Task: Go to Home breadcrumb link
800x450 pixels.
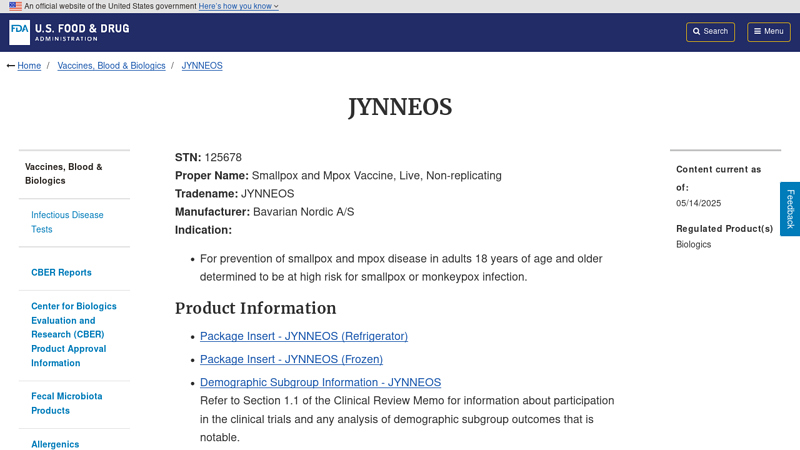Action: (x=29, y=66)
